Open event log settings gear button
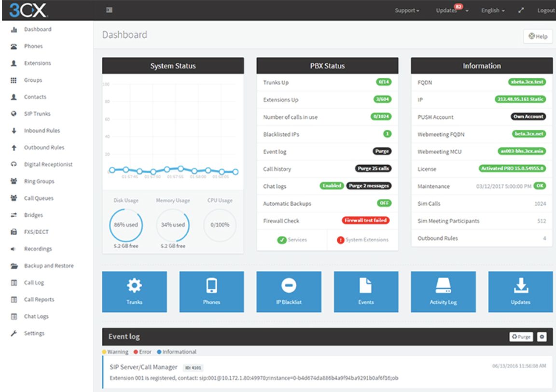The height and width of the screenshot is (392, 556). coord(542,336)
